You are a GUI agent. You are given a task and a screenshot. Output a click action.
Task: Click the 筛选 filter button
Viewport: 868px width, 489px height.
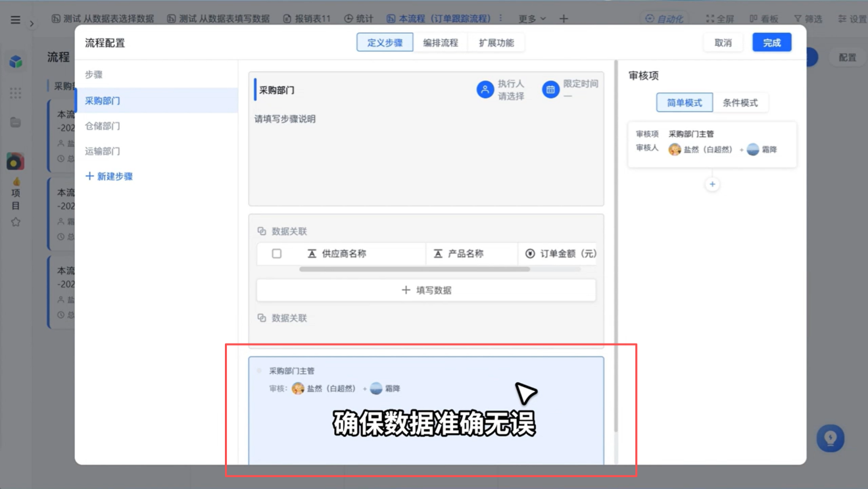click(808, 18)
